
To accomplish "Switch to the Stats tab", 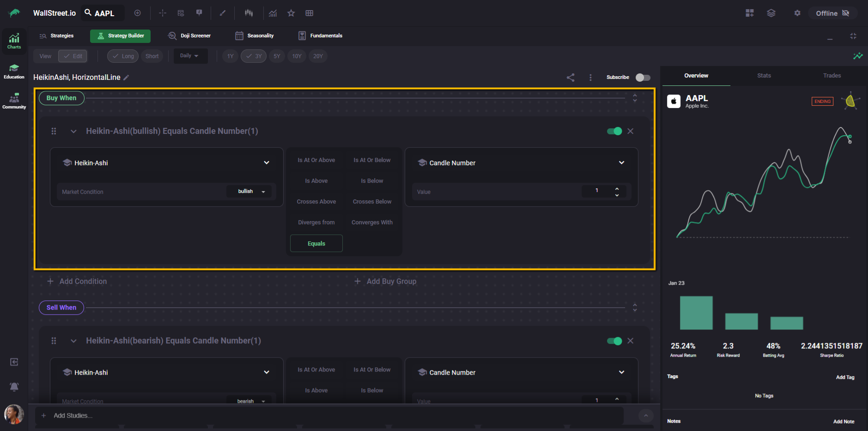I will pos(764,76).
